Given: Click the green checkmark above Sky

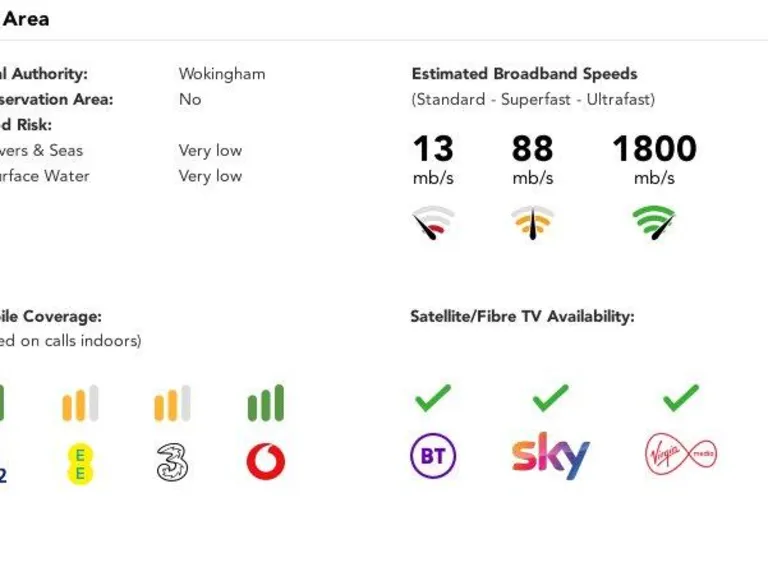Looking at the screenshot, I should coord(550,399).
